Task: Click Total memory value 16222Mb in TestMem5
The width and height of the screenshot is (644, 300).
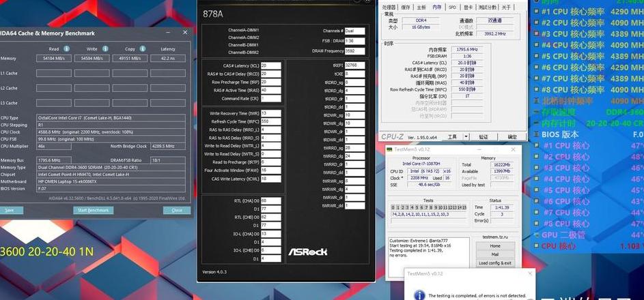Action: [x=502, y=165]
